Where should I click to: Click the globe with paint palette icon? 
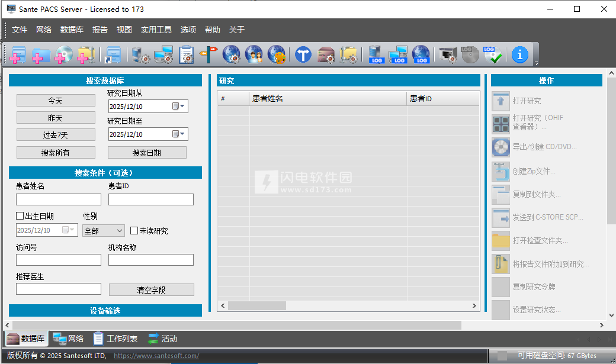point(276,54)
